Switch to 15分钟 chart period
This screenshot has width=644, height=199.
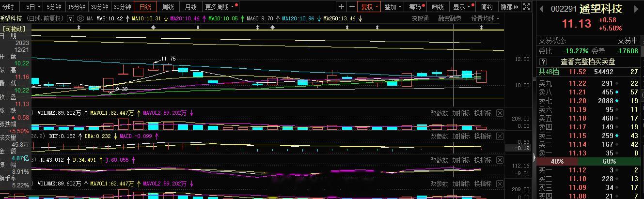click(77, 7)
